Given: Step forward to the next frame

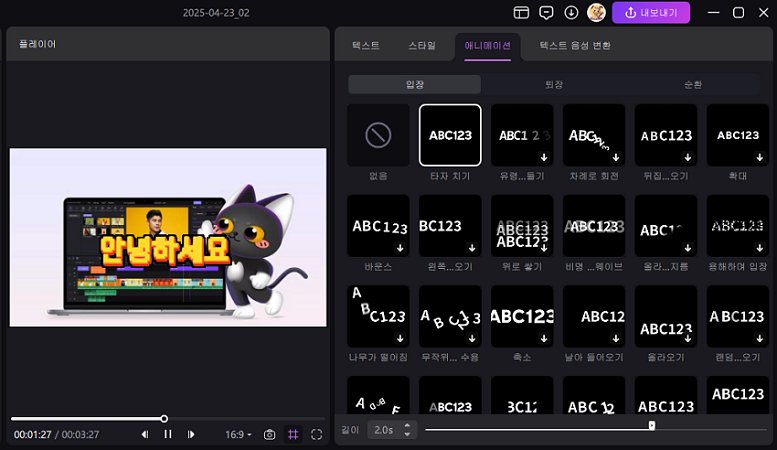Looking at the screenshot, I should tap(191, 435).
